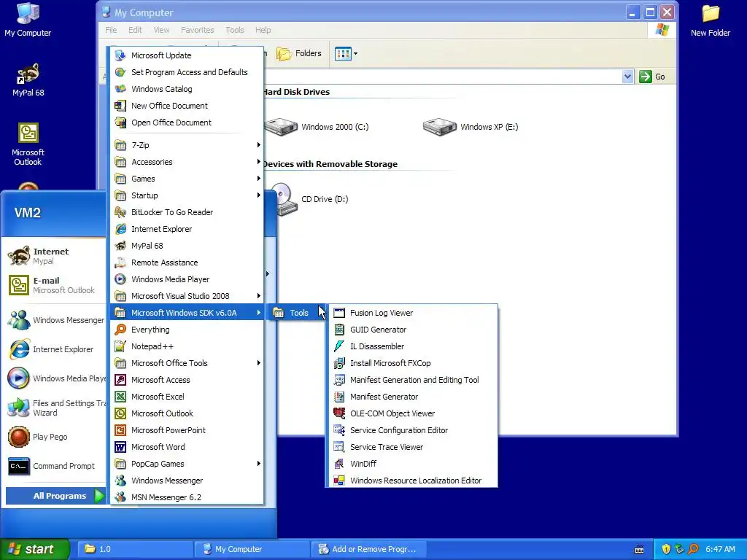
Task: Launch Microsoft PowerPoint
Action: tap(187, 430)
